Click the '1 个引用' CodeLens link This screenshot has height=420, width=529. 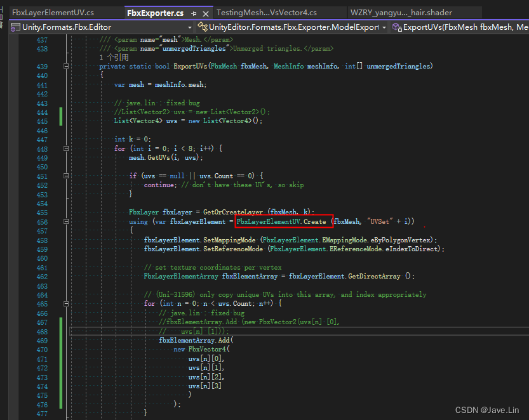pyautogui.click(x=114, y=57)
